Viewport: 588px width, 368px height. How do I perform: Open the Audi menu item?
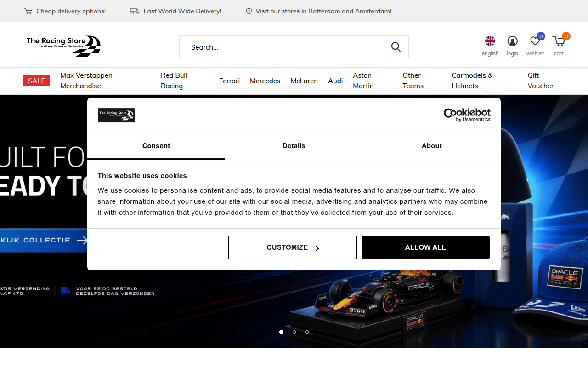coord(335,81)
